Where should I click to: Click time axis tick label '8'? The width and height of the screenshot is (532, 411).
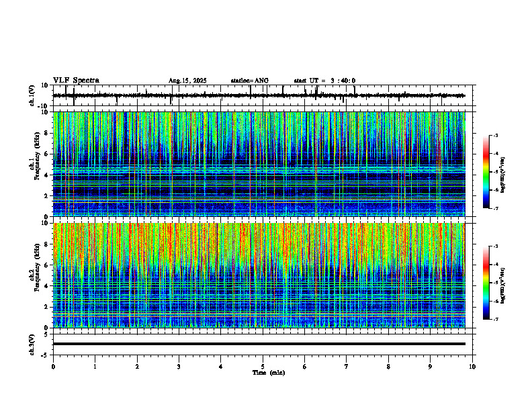coord(388,367)
